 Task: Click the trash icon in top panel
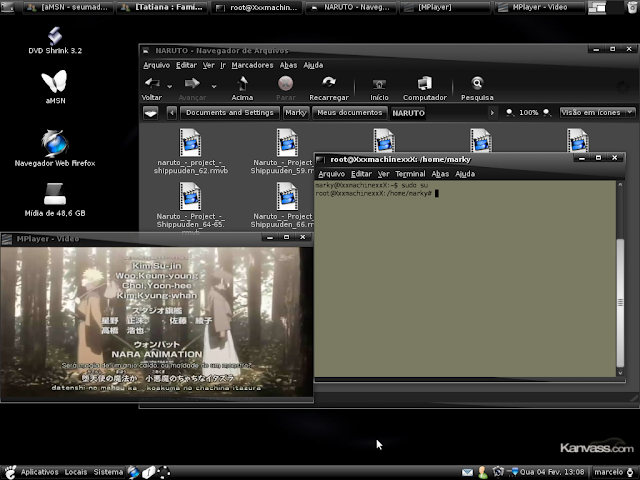tap(631, 7)
